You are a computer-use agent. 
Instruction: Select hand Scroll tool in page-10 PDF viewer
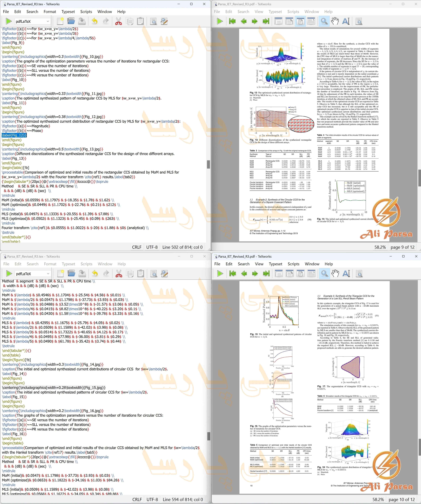tap(335, 274)
